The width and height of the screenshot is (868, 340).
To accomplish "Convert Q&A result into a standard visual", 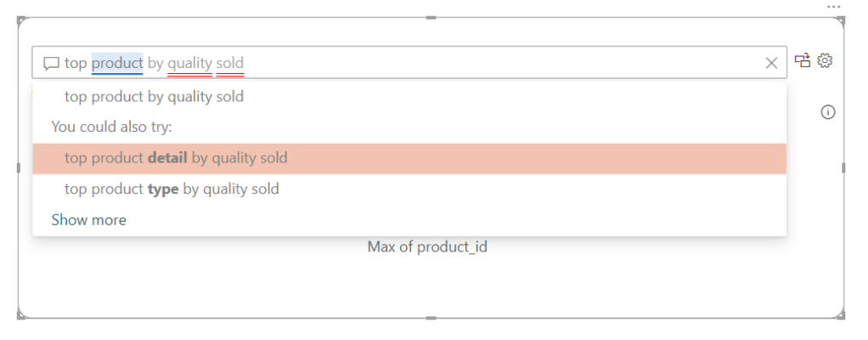I will pyautogui.click(x=803, y=60).
